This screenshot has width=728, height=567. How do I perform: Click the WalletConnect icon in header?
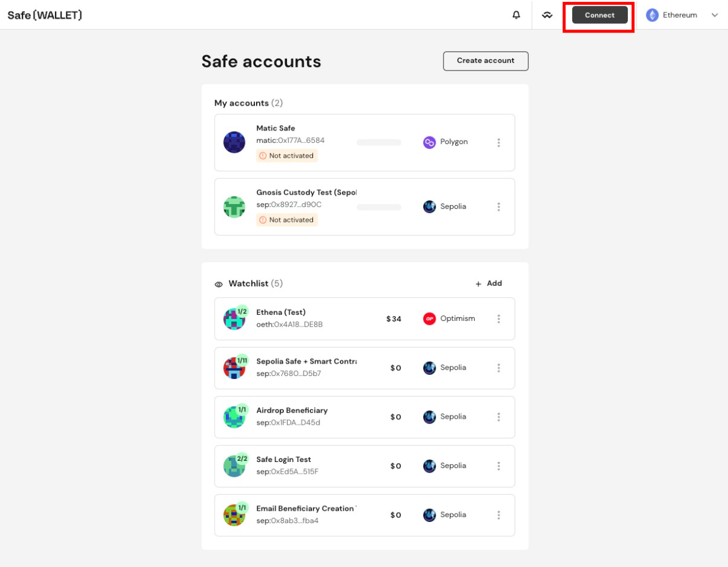[547, 15]
